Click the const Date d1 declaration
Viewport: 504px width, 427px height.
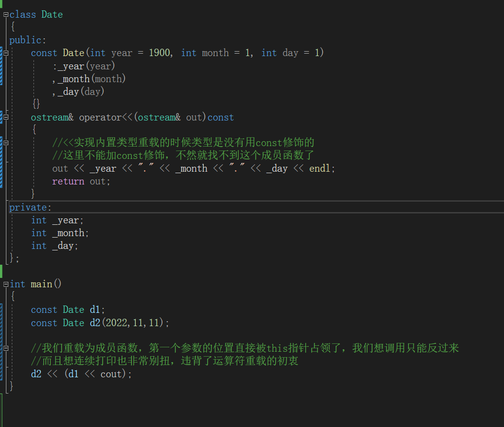point(68,310)
